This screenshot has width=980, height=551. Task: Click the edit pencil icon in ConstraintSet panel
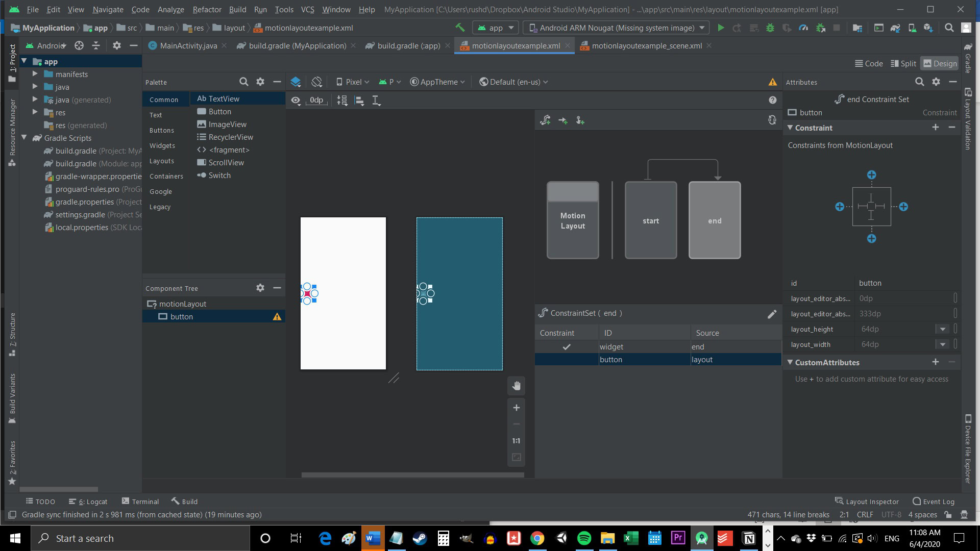click(x=773, y=312)
